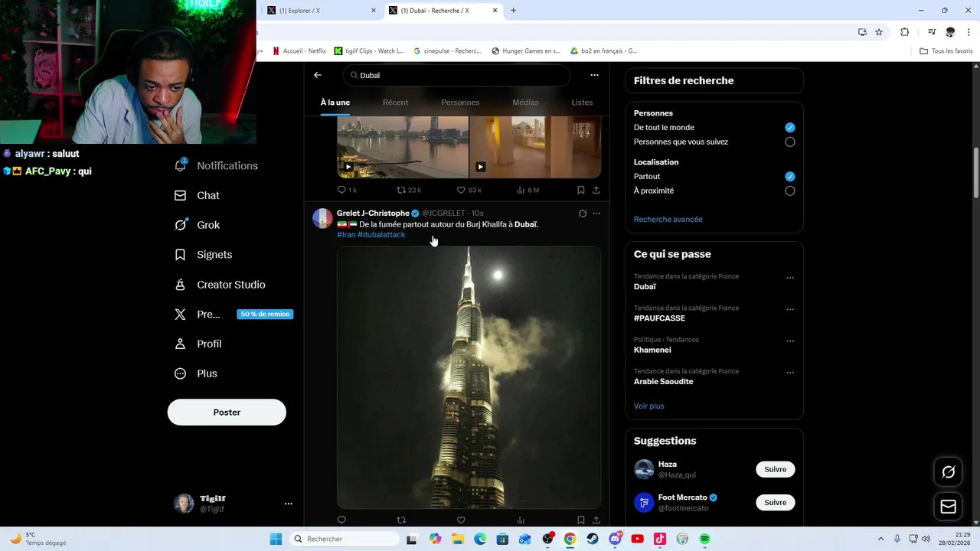Select Personnes que vous suivez option

[x=790, y=142]
